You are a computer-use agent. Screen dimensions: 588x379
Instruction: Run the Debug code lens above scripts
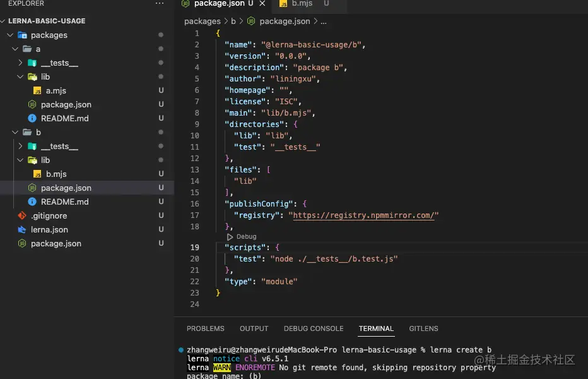(247, 237)
